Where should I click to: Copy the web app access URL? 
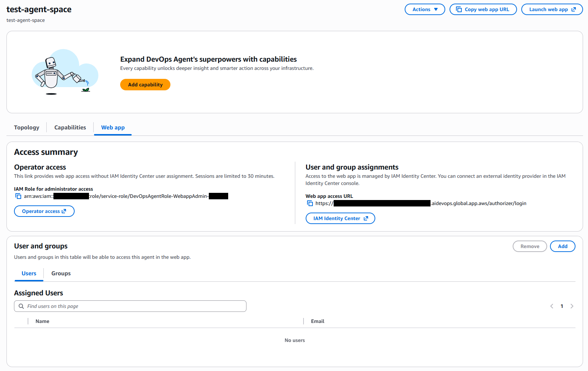pyautogui.click(x=310, y=203)
